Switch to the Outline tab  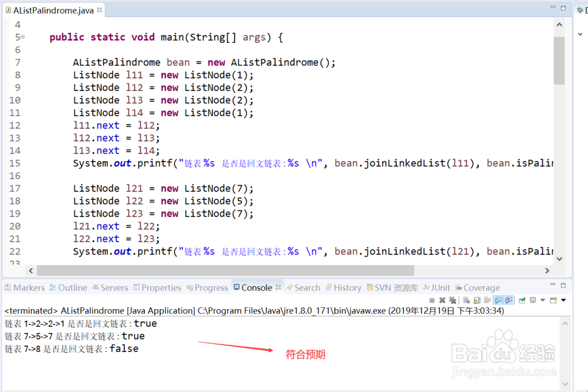(x=68, y=287)
